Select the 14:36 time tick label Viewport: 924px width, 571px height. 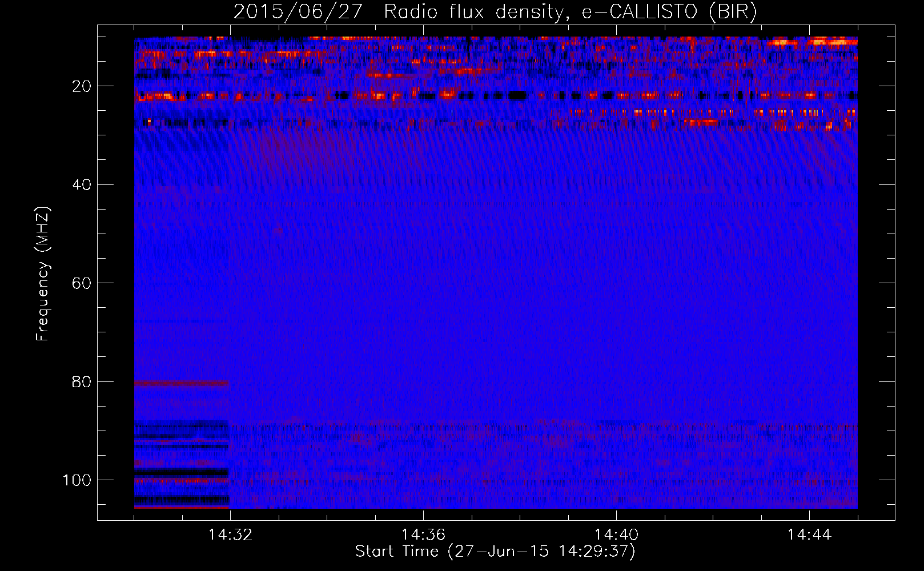(423, 535)
